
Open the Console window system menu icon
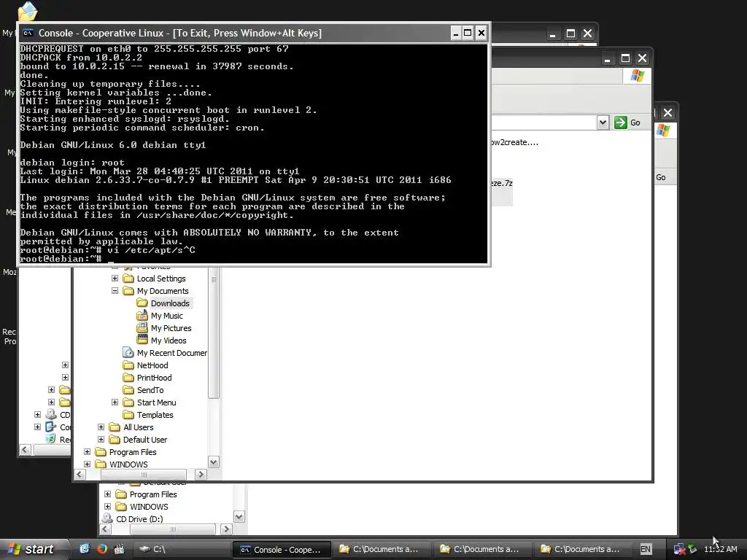click(28, 33)
